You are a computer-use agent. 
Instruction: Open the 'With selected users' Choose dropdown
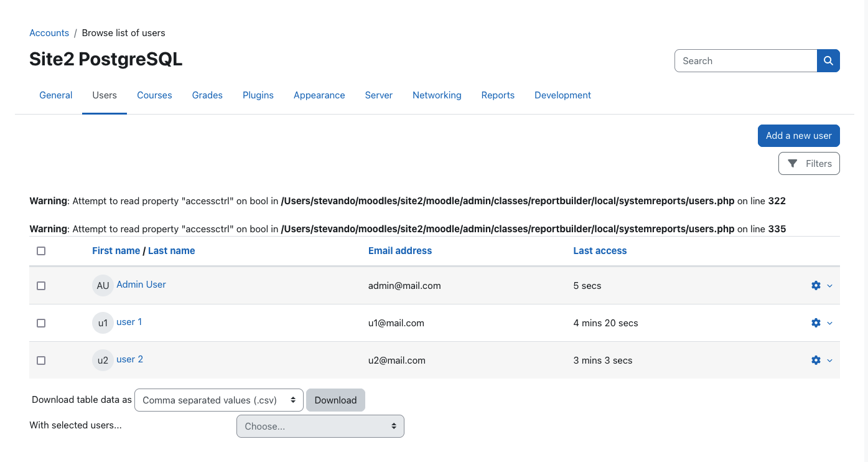point(320,427)
